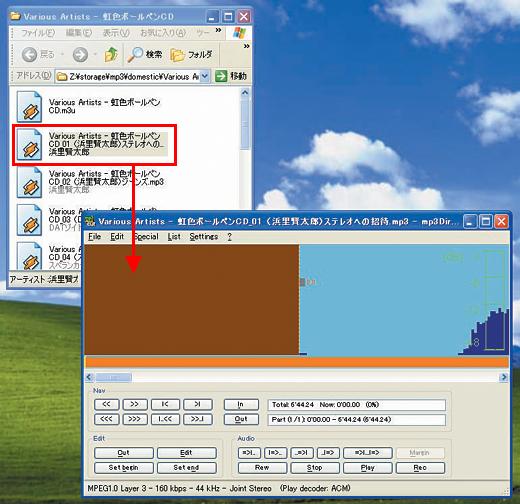Click the Cut button in Edit group
Viewport: 520px width, 504px height.
tap(123, 453)
